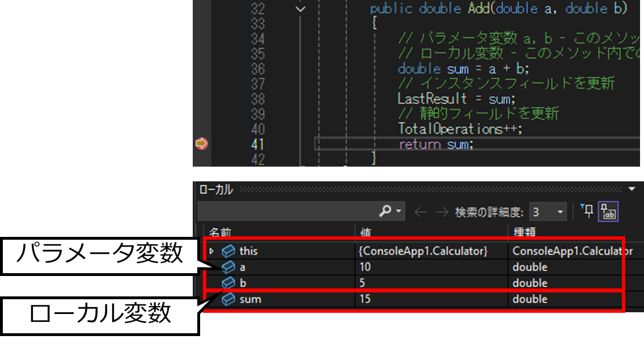
Task: Click the breakpoint arrow icon at line 41
Action: tap(201, 144)
